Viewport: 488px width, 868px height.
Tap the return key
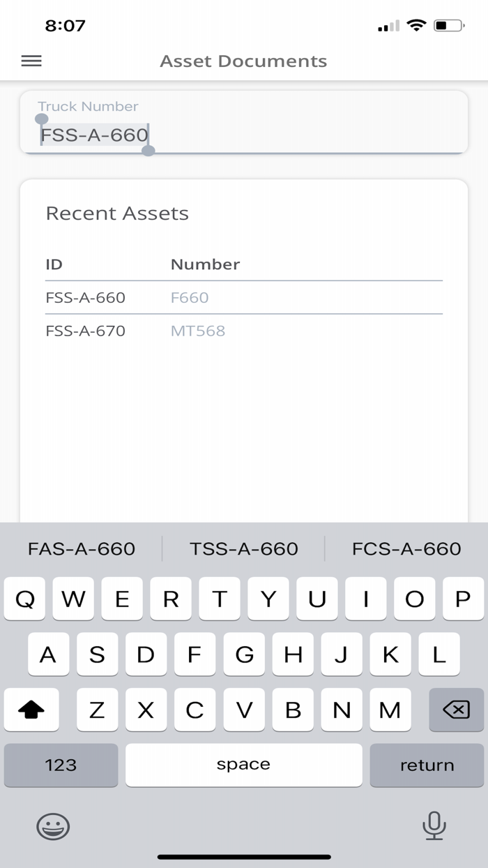coord(427,765)
